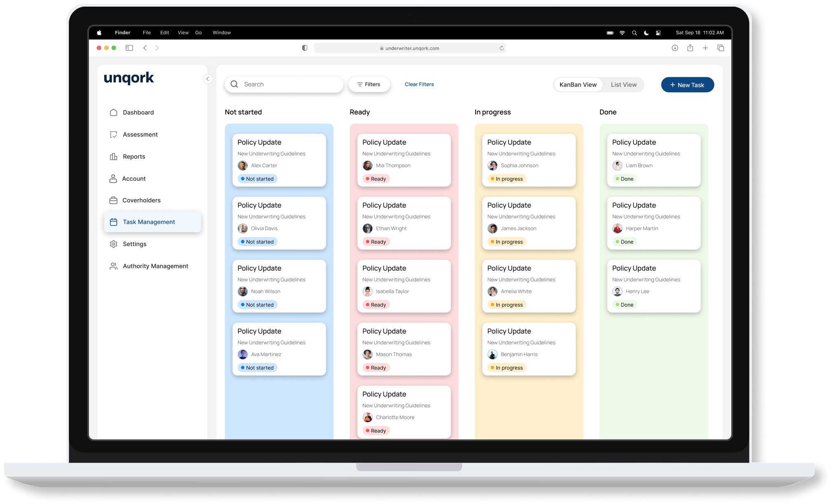Open the View menu in menu bar
The height and width of the screenshot is (504, 833).
(183, 33)
